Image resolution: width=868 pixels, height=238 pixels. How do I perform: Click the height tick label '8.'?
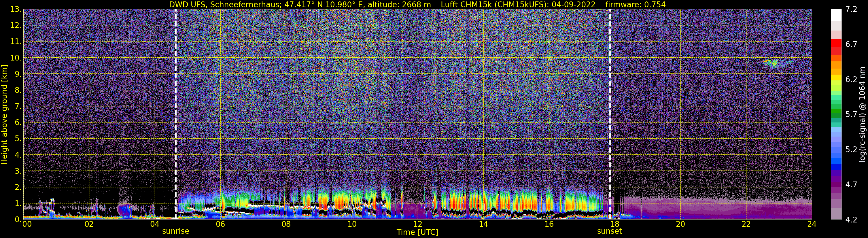pos(18,90)
